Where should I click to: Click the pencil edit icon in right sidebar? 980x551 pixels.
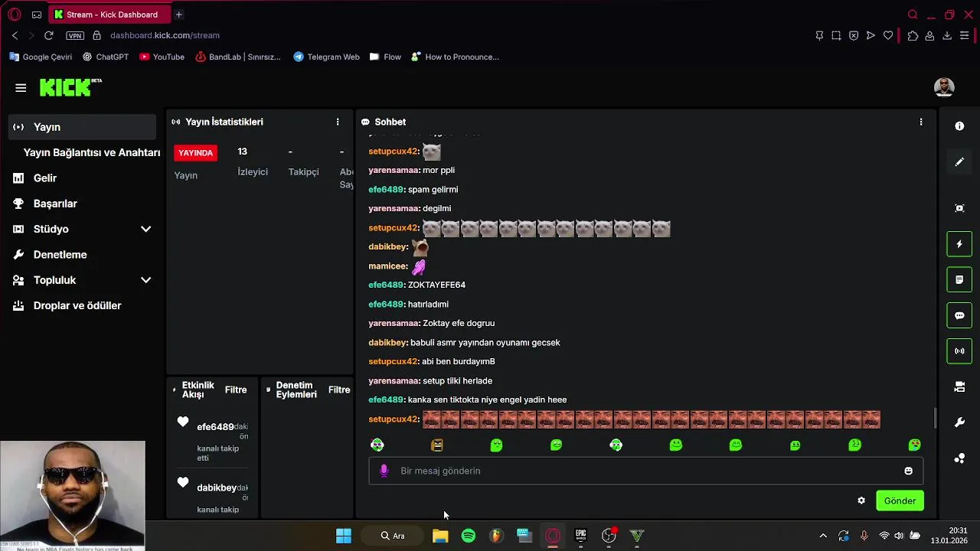click(959, 162)
